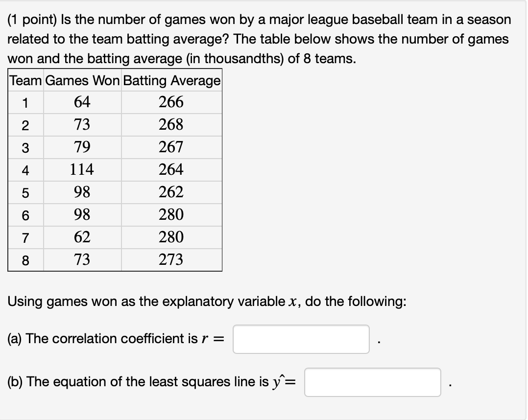Select Team 4's games won value 114

pos(82,170)
